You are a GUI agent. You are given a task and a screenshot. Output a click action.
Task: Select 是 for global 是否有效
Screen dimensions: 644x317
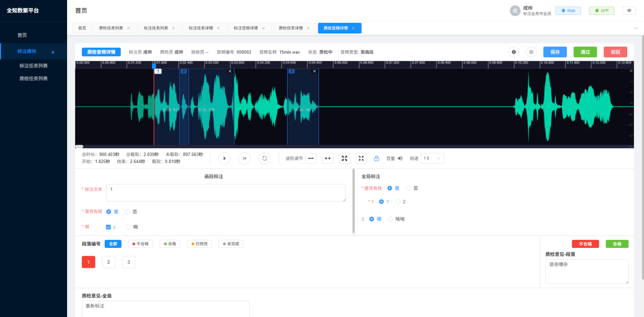click(x=390, y=188)
